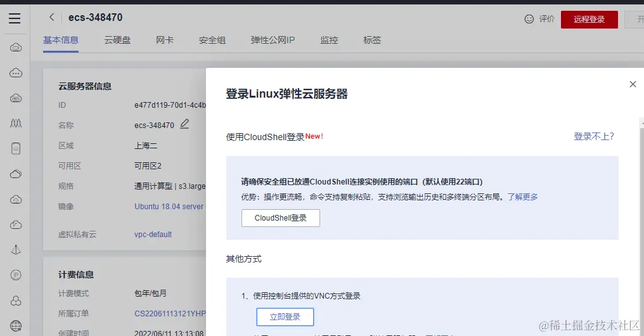Click the sidebar three-circle cluster icon
Image resolution: width=644 pixels, height=336 pixels.
(x=16, y=300)
